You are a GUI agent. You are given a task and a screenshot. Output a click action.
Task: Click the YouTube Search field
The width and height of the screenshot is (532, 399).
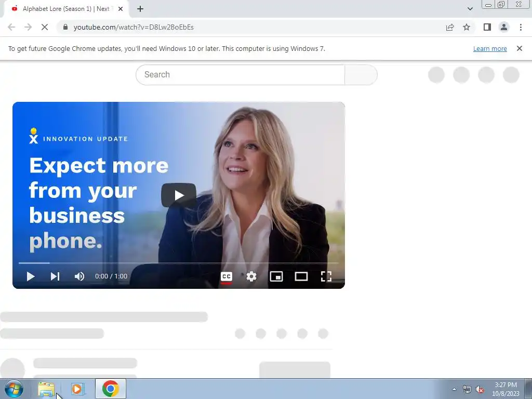click(240, 75)
